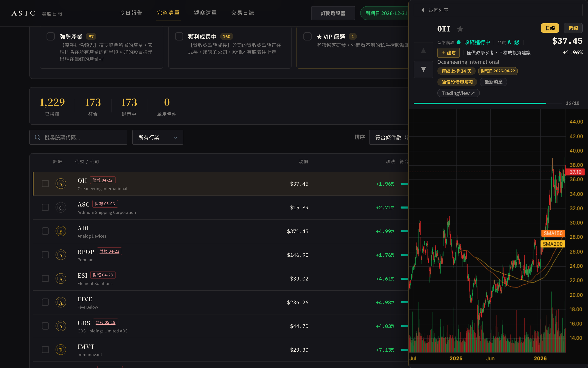Click the 現價 column header

coord(303,162)
